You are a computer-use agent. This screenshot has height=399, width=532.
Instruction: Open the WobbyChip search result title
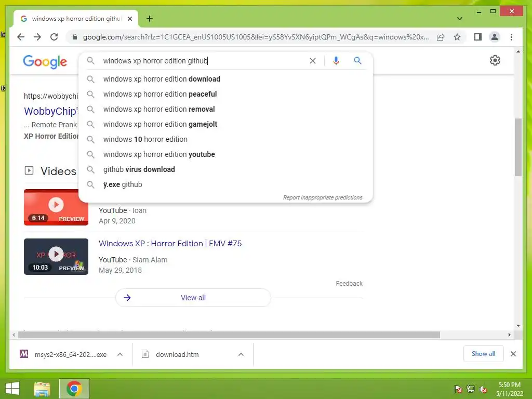pos(51,111)
